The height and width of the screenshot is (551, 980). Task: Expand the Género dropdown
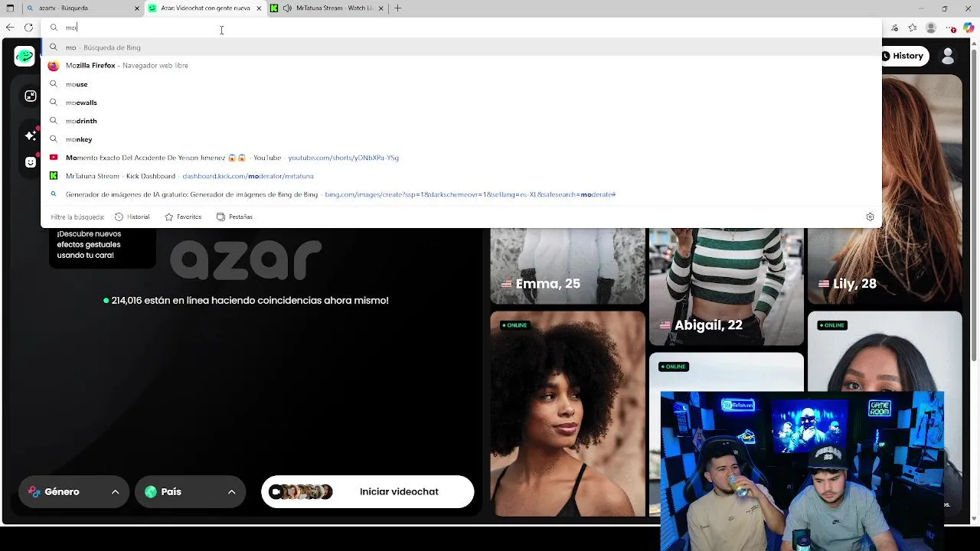(x=73, y=492)
